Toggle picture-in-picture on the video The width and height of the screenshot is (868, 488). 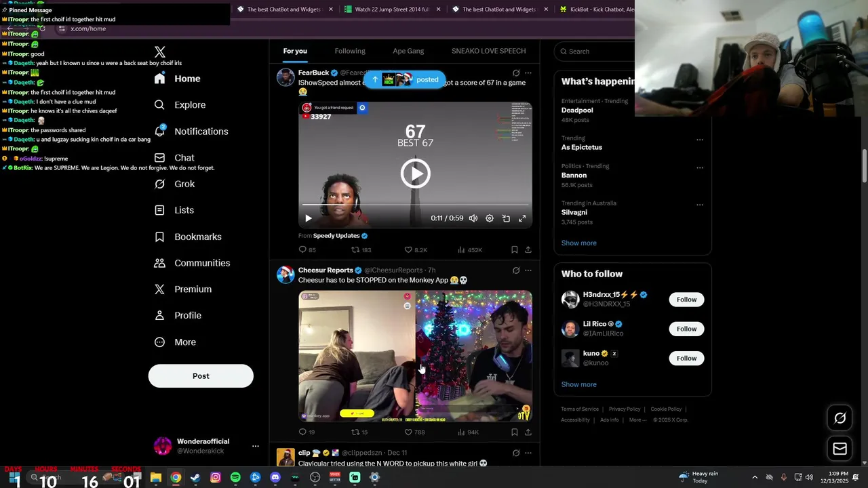point(506,218)
